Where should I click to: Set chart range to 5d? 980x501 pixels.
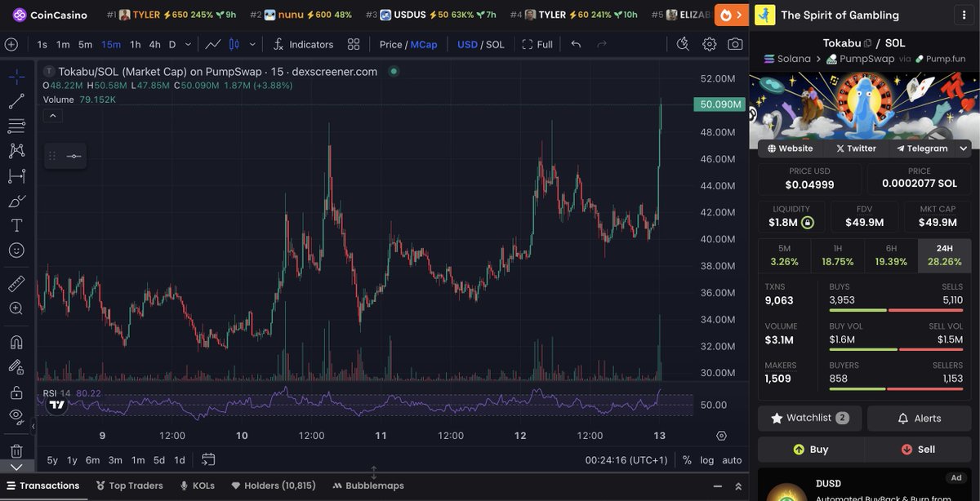159,460
